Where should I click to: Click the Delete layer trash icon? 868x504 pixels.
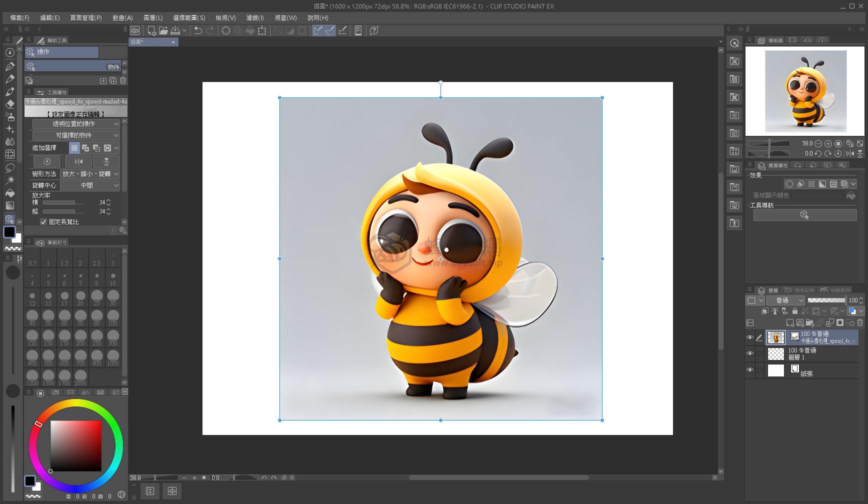click(x=860, y=322)
